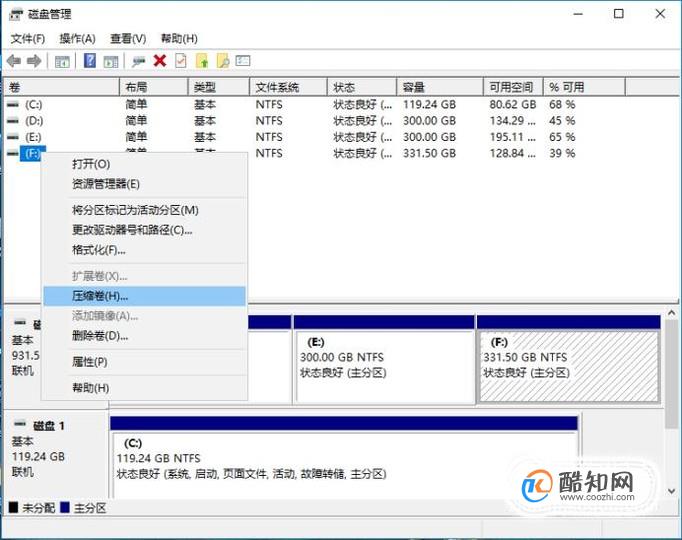Open the 查看(V) menu
Image resolution: width=682 pixels, height=540 pixels.
(x=128, y=39)
